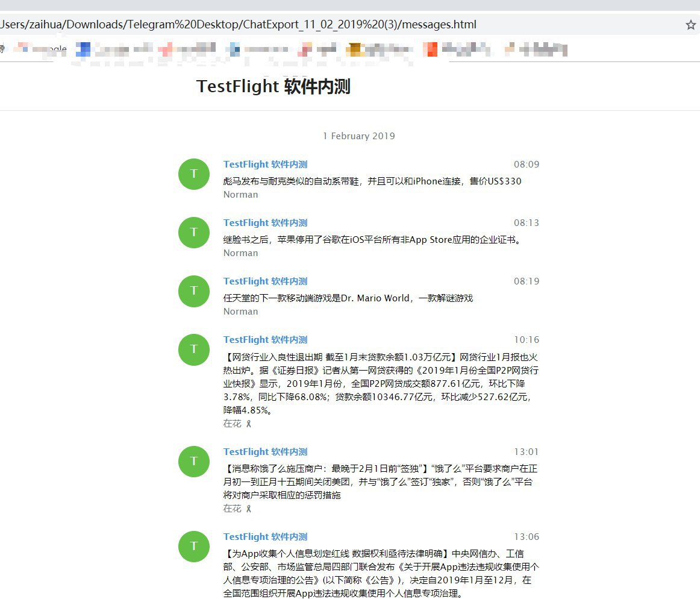Select the 13:06 timestamp

(x=527, y=537)
